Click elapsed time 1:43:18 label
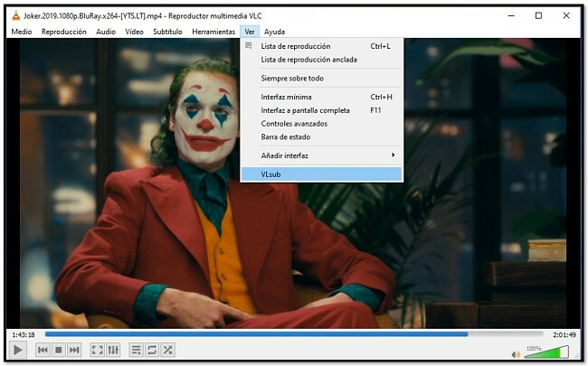The height and width of the screenshot is (366, 588). click(24, 334)
